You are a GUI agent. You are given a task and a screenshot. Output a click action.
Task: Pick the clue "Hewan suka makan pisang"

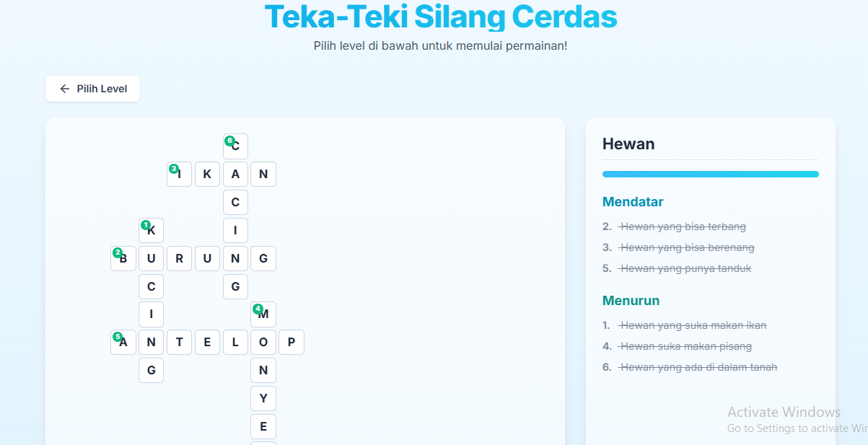pyautogui.click(x=685, y=346)
